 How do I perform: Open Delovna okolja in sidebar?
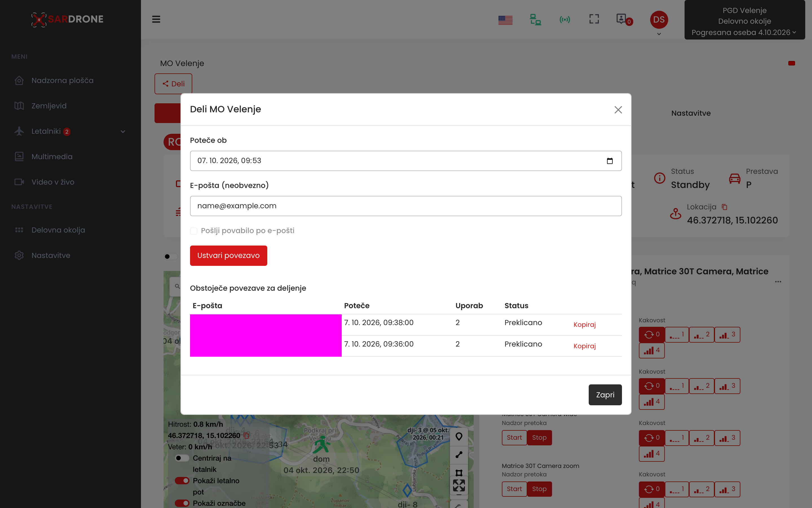pyautogui.click(x=58, y=230)
